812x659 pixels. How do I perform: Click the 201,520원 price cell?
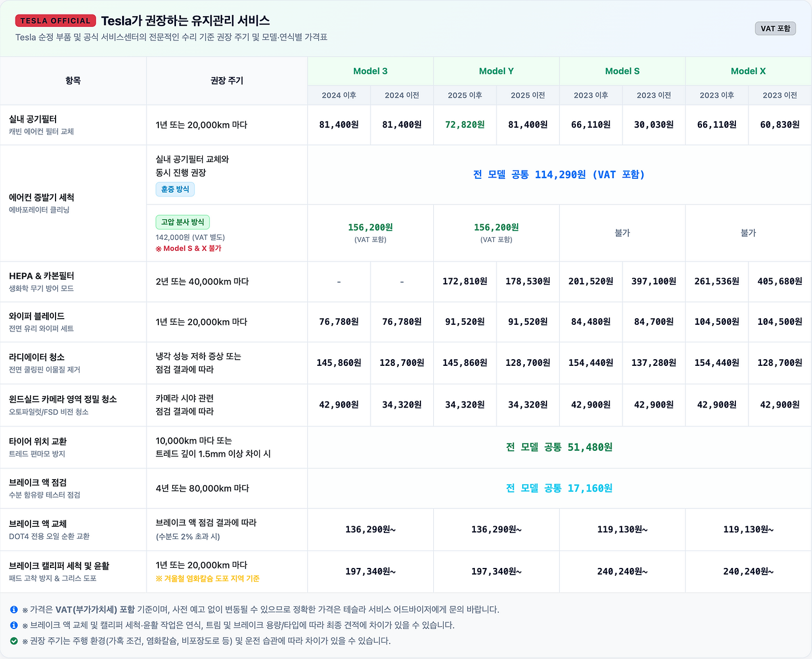pos(591,281)
